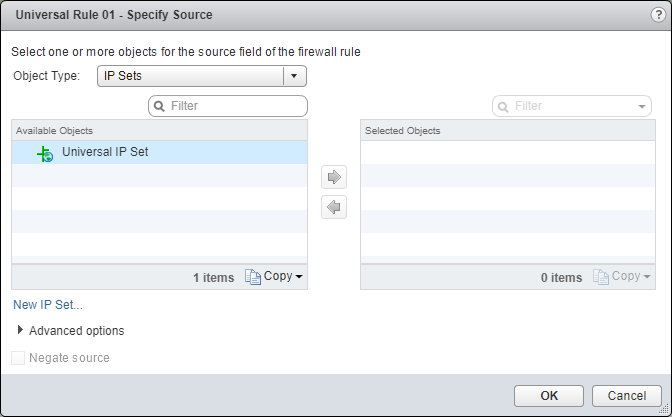Image resolution: width=672 pixels, height=417 pixels.
Task: Click the left arrow remove button
Action: 335,207
